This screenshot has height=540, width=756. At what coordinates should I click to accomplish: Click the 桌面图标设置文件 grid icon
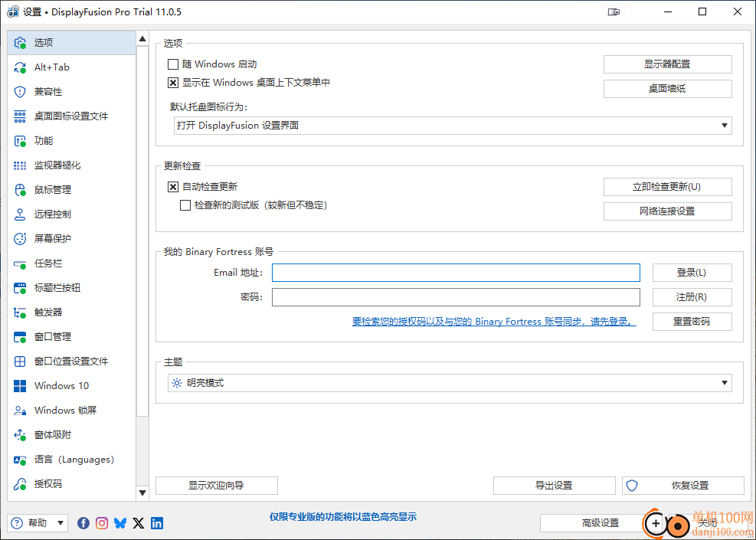point(20,116)
